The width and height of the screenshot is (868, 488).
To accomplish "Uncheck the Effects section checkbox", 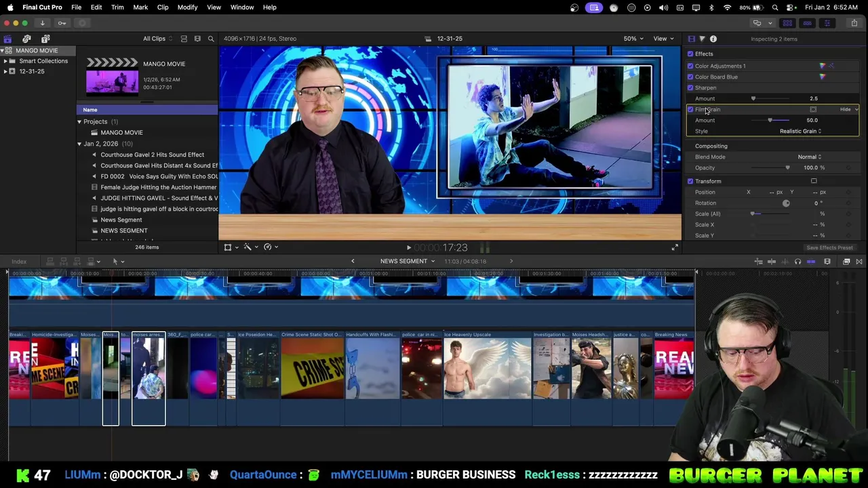I will click(x=690, y=54).
